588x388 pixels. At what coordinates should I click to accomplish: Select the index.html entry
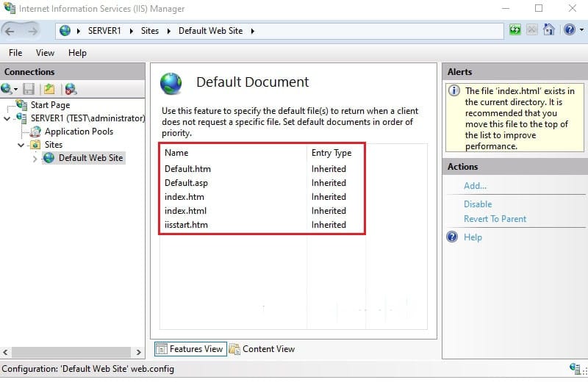[x=185, y=211]
